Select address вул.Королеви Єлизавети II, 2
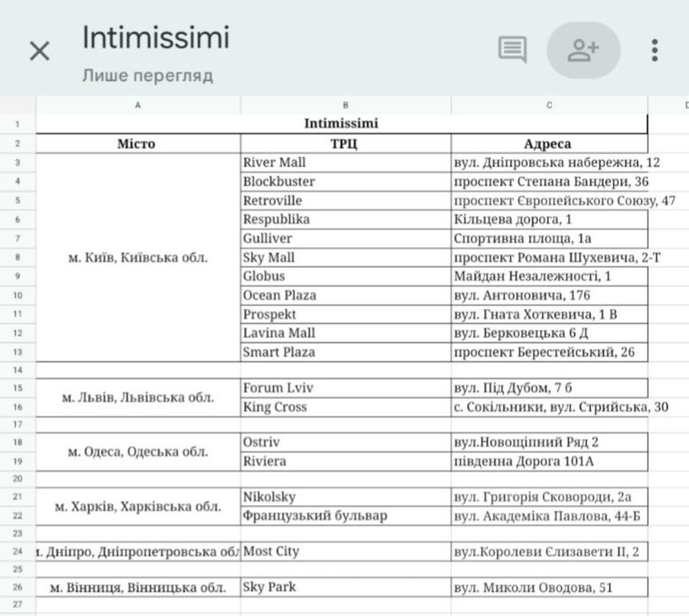Viewport: 689px width, 616px height. pyautogui.click(x=549, y=552)
